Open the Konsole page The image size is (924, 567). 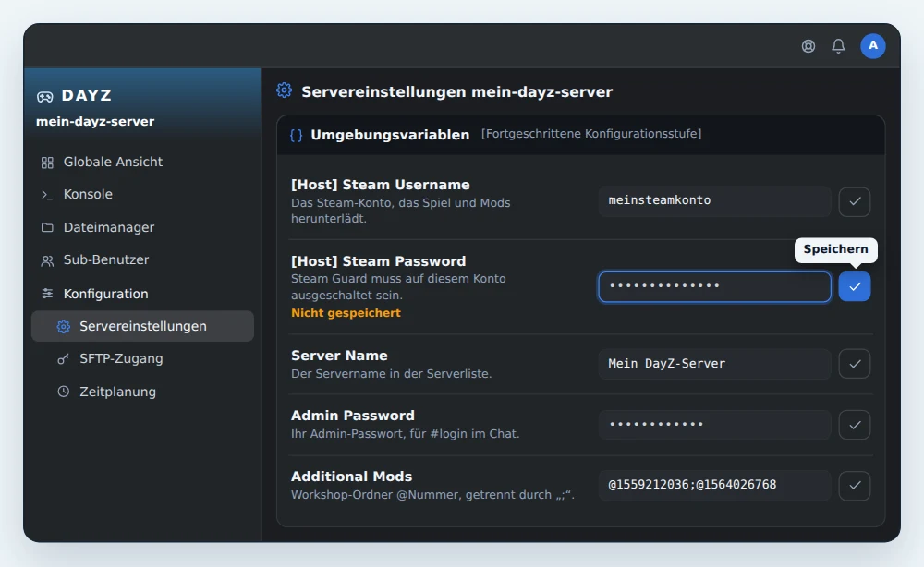(x=142, y=194)
